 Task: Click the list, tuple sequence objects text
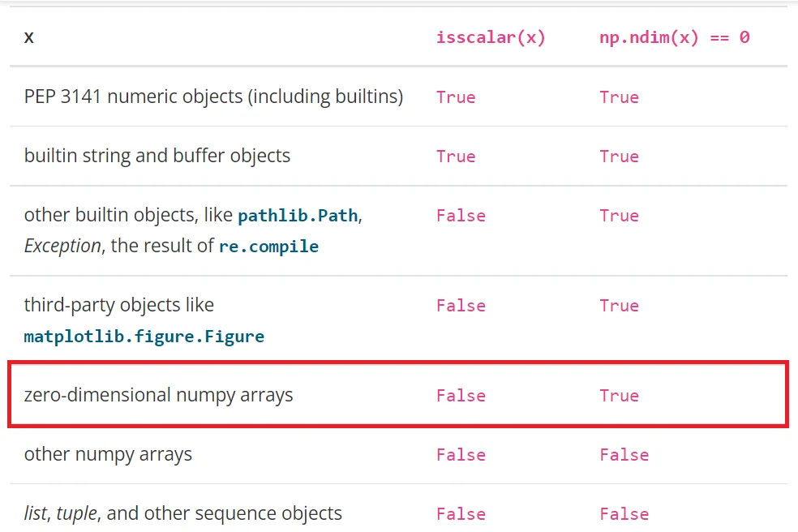(183, 513)
